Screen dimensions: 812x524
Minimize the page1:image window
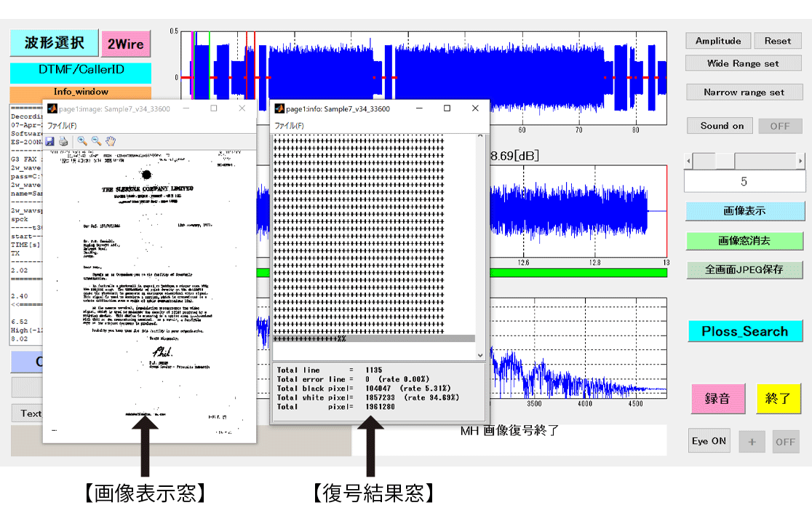click(x=186, y=108)
